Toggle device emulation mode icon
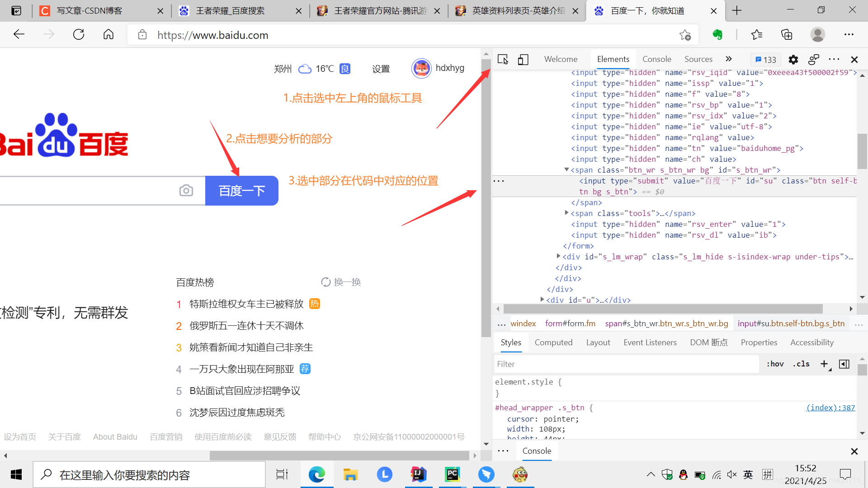The height and width of the screenshot is (488, 868). coord(523,59)
